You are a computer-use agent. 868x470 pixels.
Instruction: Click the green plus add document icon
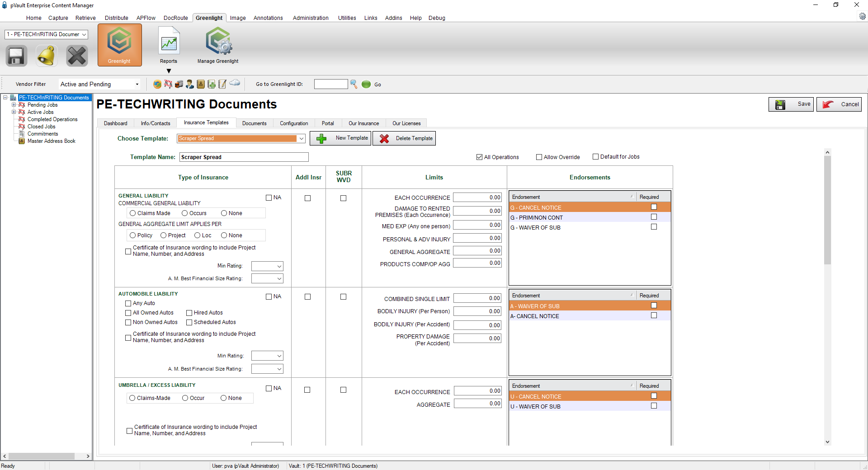(x=212, y=84)
